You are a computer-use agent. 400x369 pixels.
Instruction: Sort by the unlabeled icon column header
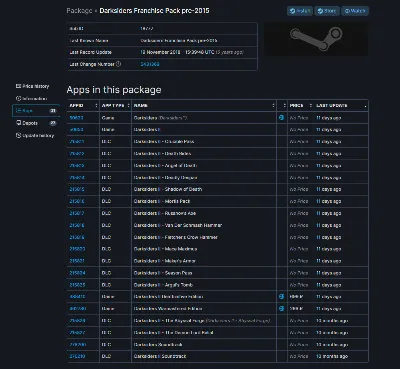(282, 105)
